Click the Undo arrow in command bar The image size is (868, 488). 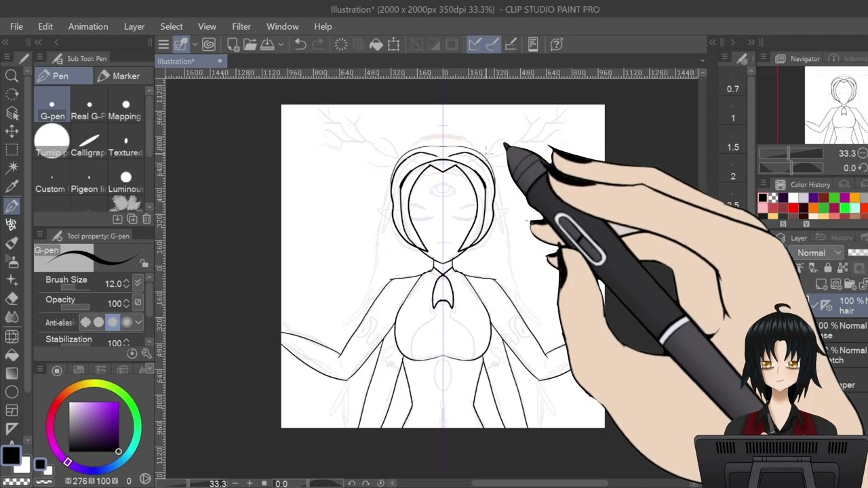pos(300,45)
